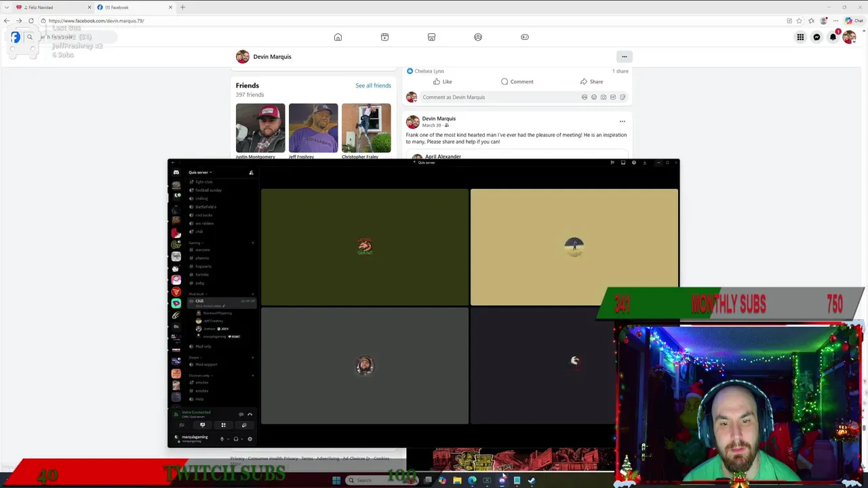Open Facebook Home icon in top navigation
The height and width of the screenshot is (488, 868).
click(x=338, y=37)
